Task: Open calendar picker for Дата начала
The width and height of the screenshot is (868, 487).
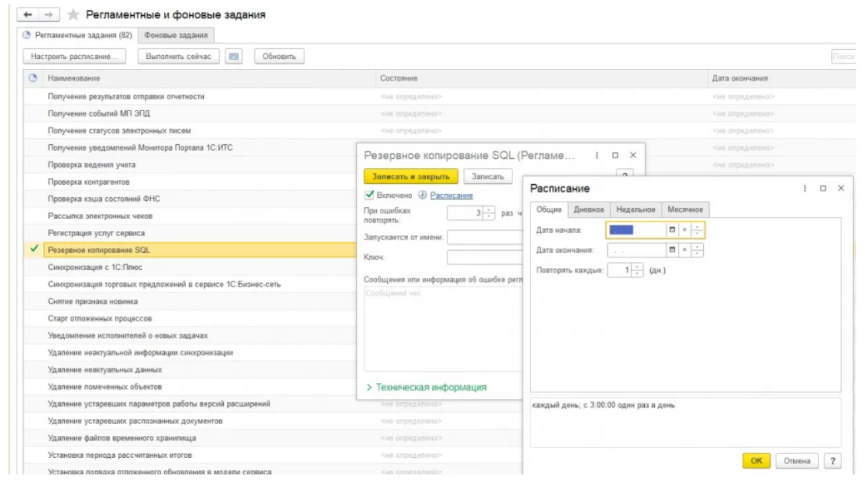Action: [x=672, y=230]
